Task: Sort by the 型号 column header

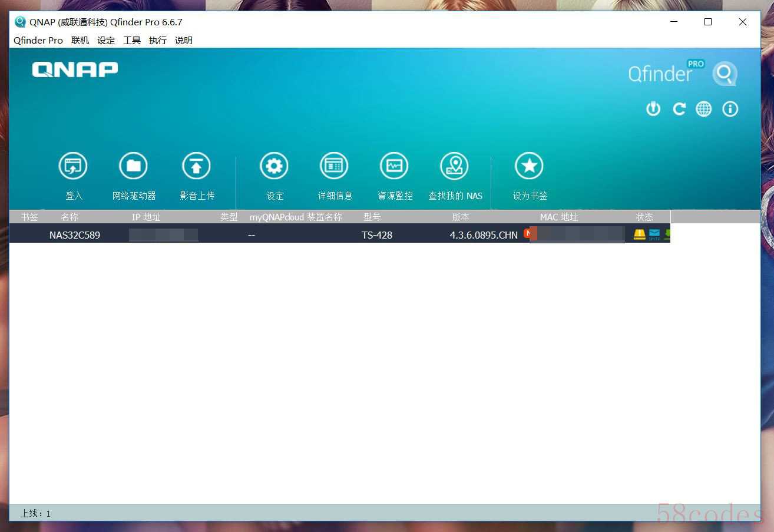Action: coord(372,217)
